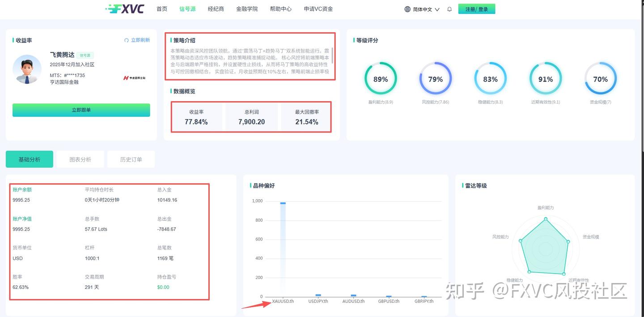
Task: Click the globe language icon
Action: (407, 9)
